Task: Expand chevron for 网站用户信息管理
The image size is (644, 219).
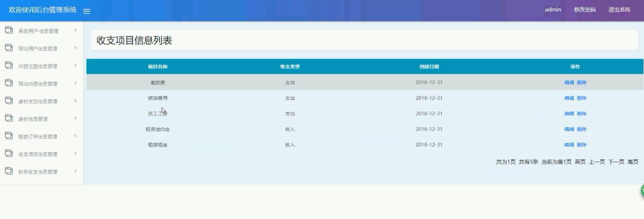Action: click(75, 48)
